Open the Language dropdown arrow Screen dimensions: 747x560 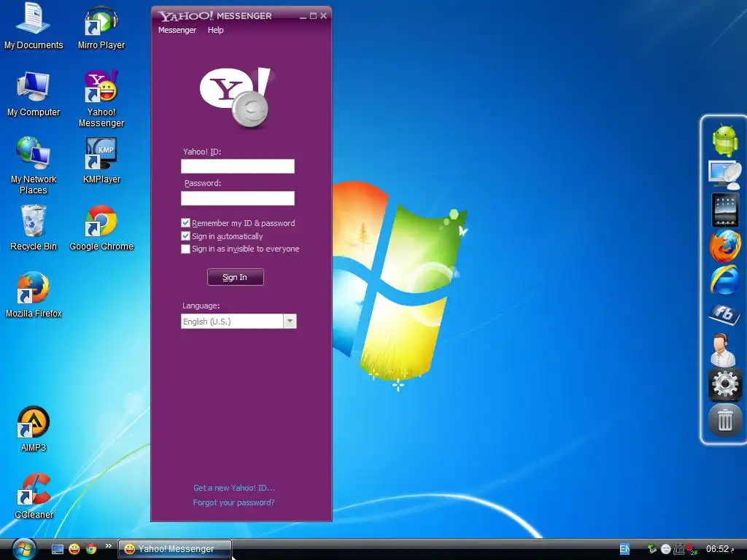[x=290, y=322]
